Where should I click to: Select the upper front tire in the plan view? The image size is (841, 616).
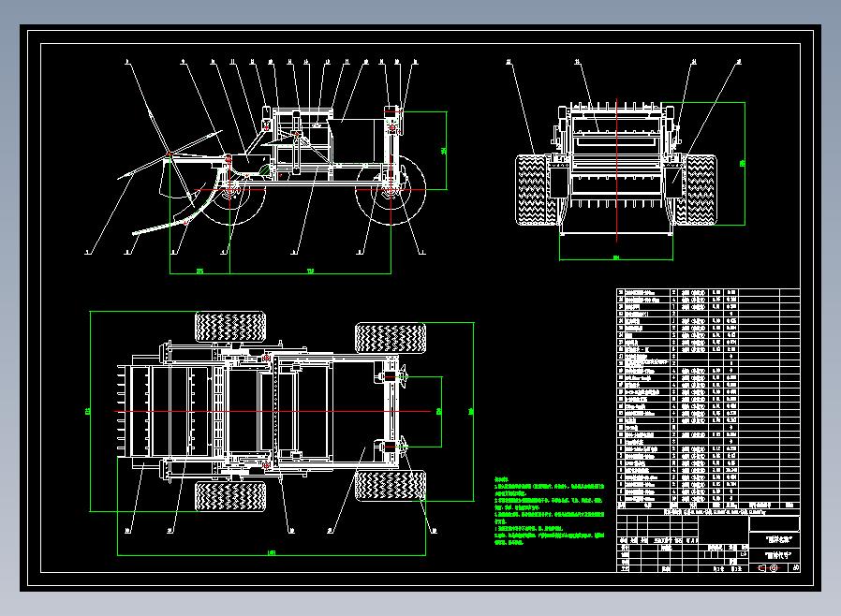pos(230,327)
